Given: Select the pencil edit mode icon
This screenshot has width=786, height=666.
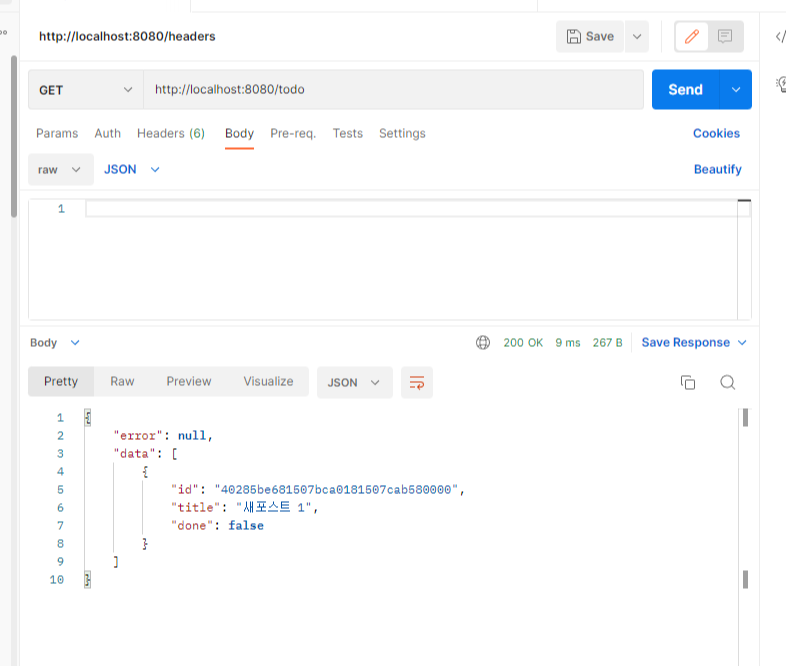Looking at the screenshot, I should pyautogui.click(x=692, y=36).
